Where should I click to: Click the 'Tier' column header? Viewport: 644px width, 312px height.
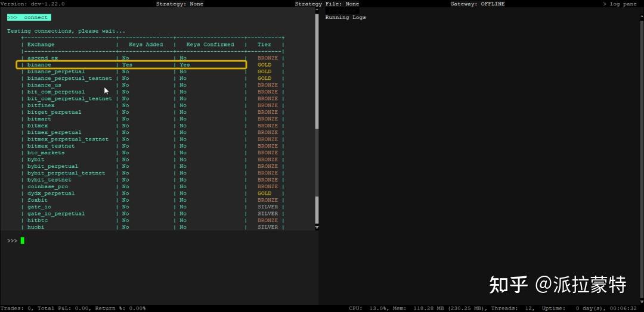264,45
